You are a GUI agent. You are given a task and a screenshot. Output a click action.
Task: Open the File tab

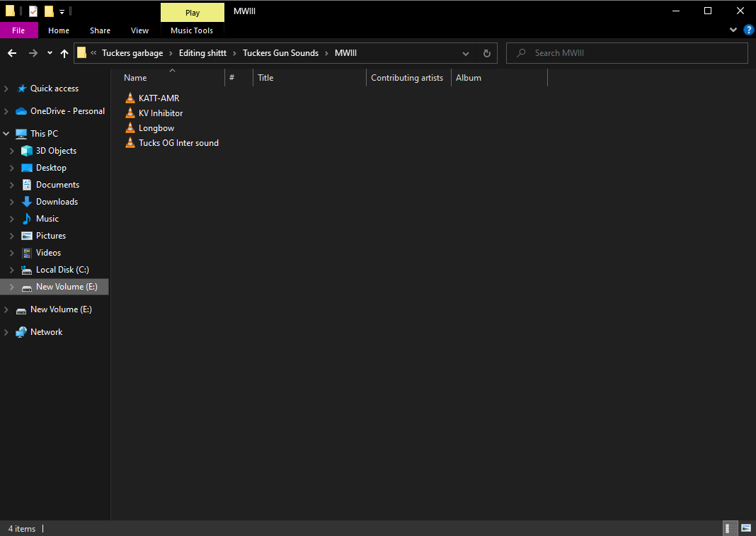click(x=19, y=30)
